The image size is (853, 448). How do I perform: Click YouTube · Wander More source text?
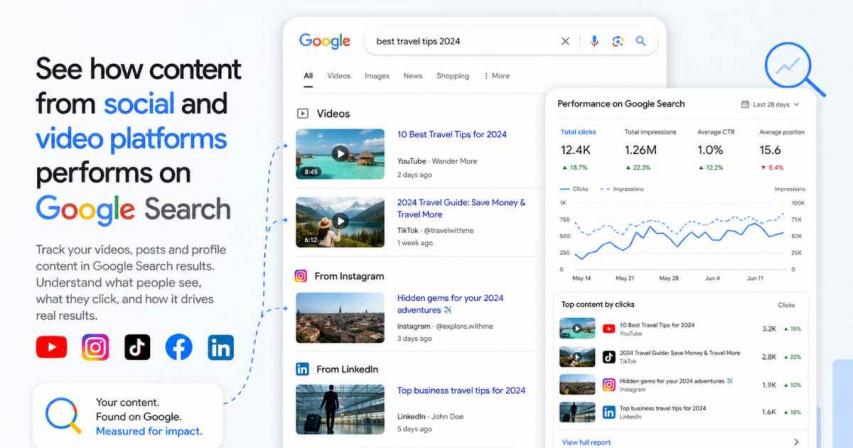[437, 161]
